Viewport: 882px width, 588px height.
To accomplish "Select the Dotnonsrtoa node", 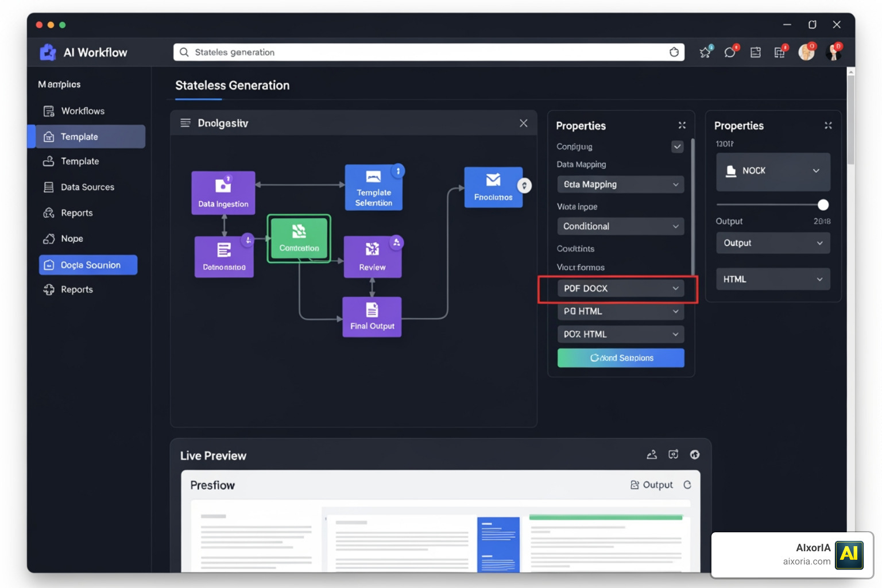I will 224,257.
